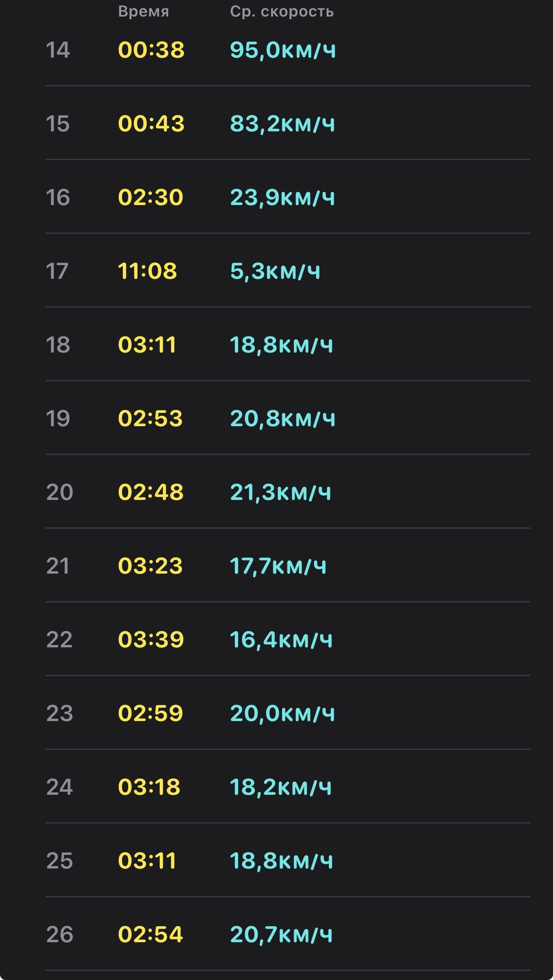Screen dimensions: 553x980
Task: Open split 17 with time 11:08
Action: click(287, 271)
